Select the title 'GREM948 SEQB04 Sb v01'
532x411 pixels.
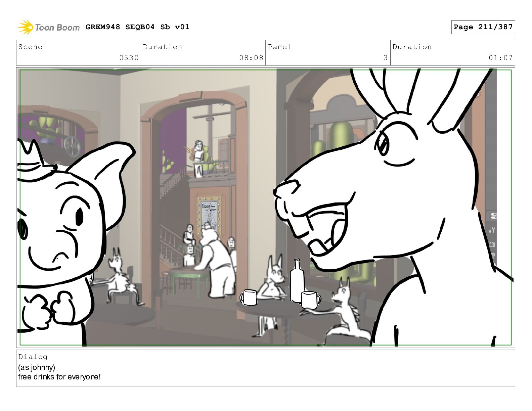137,27
